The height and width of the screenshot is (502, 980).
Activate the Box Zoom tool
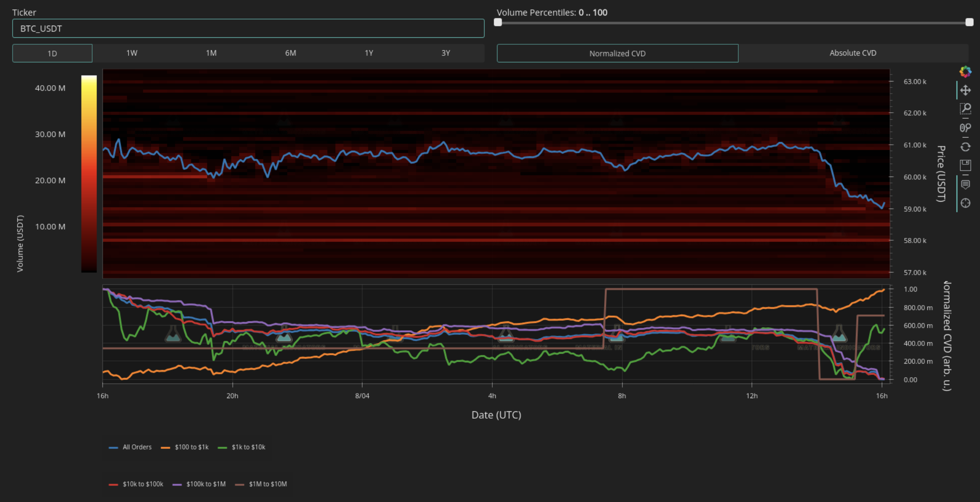click(966, 109)
